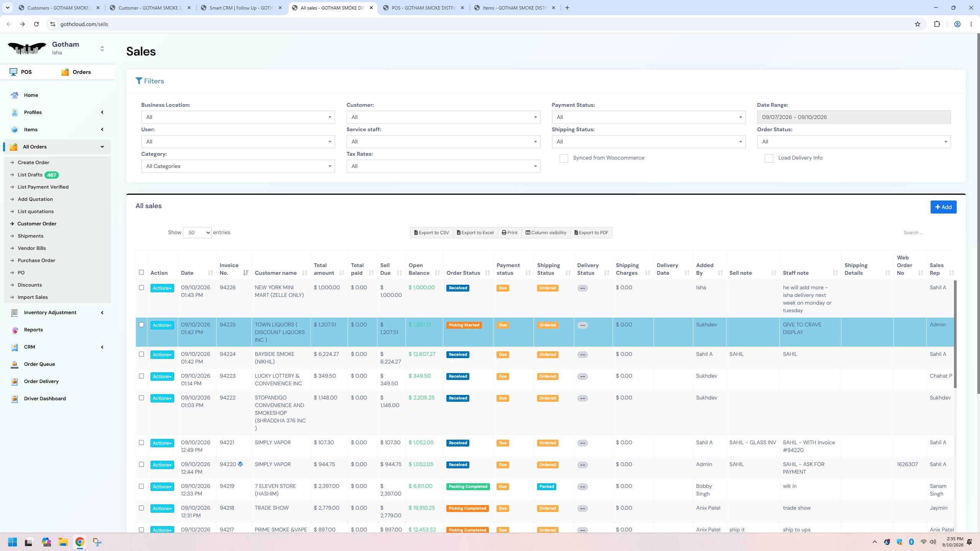
Task: Bookmark this page with the star icon
Action: pyautogui.click(x=917, y=24)
